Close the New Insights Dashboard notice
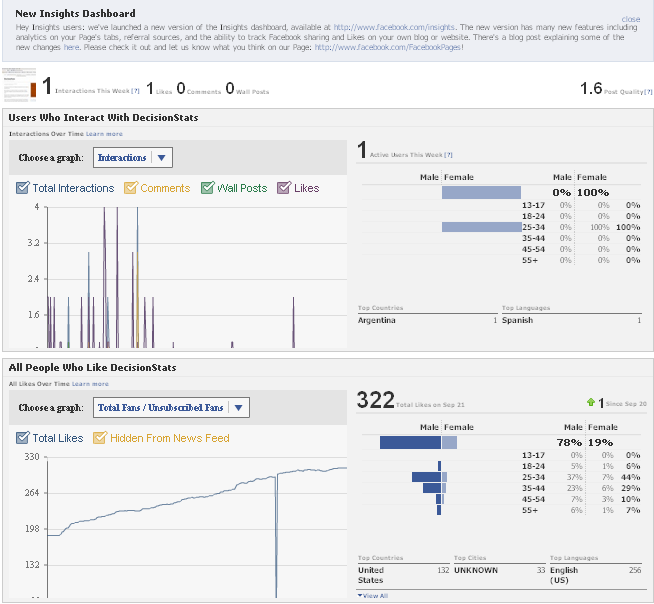The height and width of the screenshot is (604, 654). (x=630, y=19)
